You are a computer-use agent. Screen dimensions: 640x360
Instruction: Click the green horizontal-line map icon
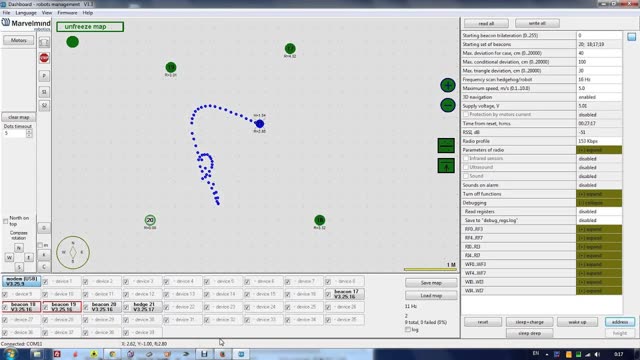click(x=446, y=145)
